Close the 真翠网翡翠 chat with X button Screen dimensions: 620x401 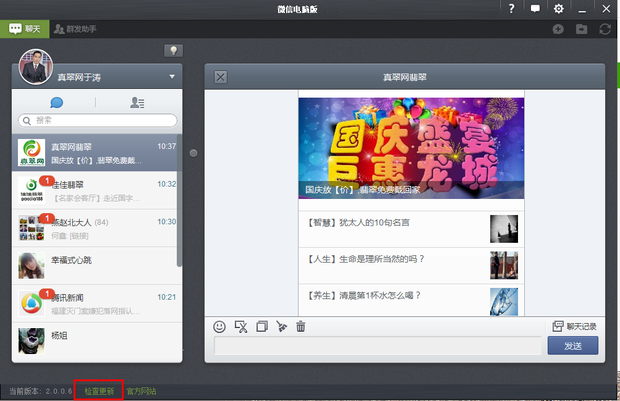(x=221, y=77)
